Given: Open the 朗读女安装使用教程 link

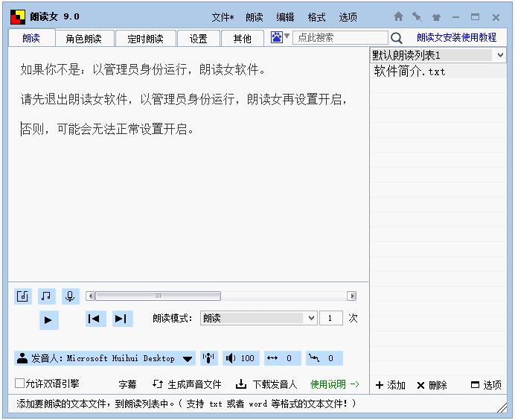Looking at the screenshot, I should point(456,37).
